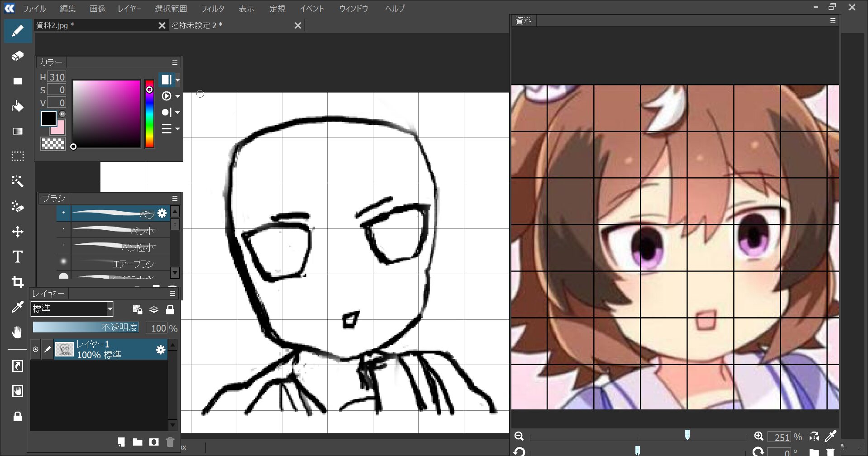Zoom in on the 資料 reference panel
The width and height of the screenshot is (868, 456).
758,436
